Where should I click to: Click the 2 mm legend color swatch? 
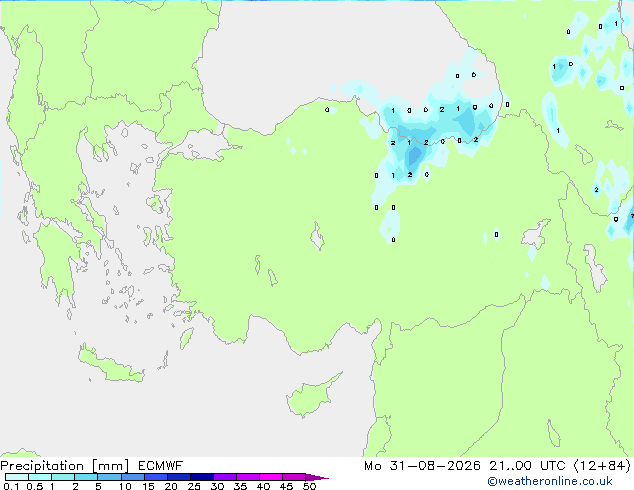86,477
